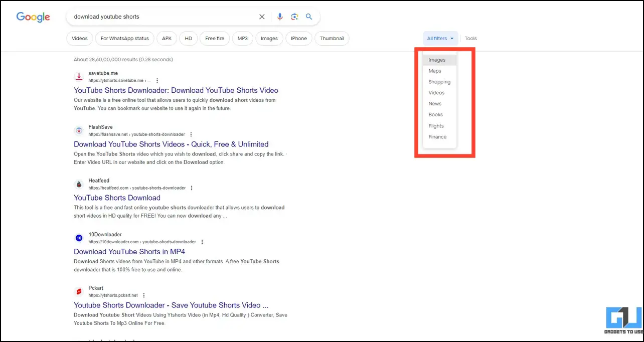
Task: Open Google Lens image search icon
Action: coord(294,17)
